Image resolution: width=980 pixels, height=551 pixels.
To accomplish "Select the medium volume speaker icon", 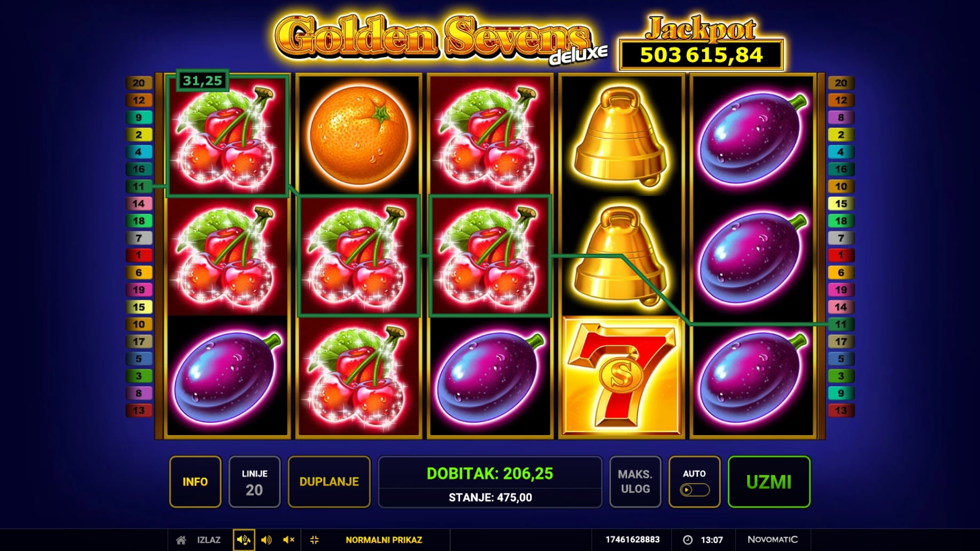I will pos(266,540).
